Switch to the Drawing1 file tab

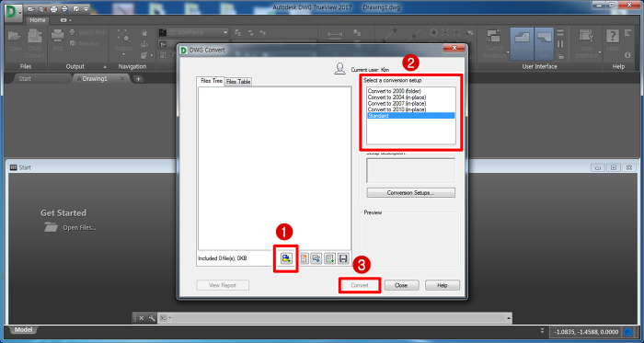(95, 79)
